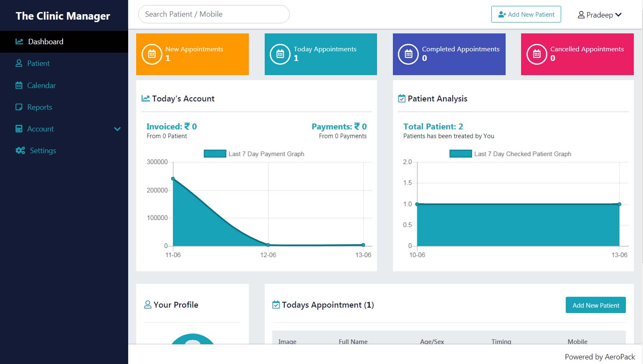Click the Today Appointments calendar icon

click(280, 54)
